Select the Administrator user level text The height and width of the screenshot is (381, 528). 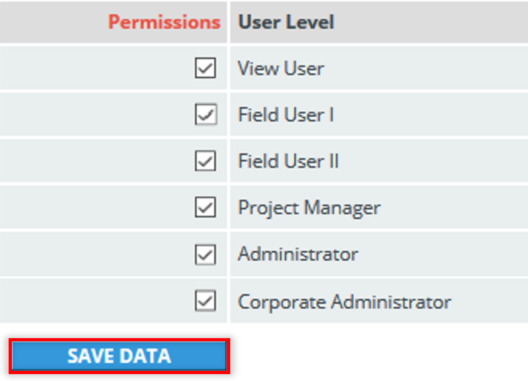(x=298, y=254)
